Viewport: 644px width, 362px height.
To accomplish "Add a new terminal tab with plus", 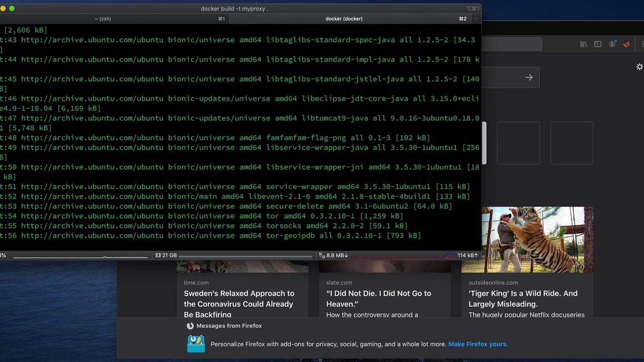I will point(476,19).
